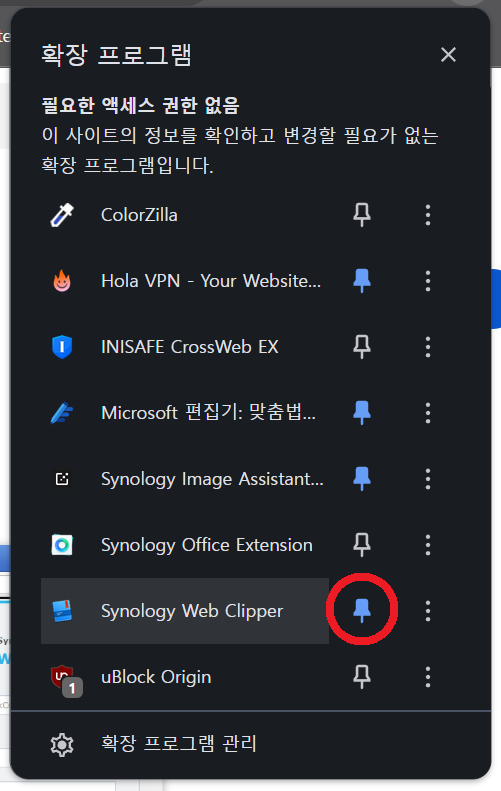Select the INISAFE CrossWeb EX entry
Image resolution: width=501 pixels, height=791 pixels.
click(185, 347)
